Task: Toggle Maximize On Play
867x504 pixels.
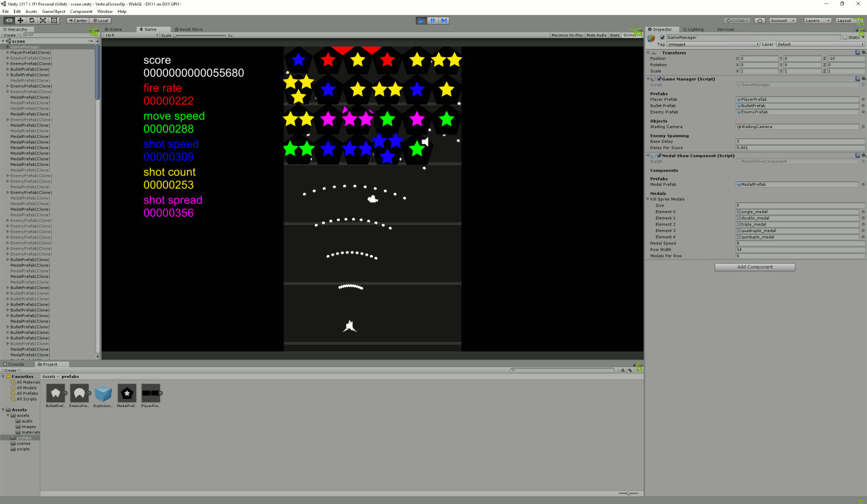Action: pos(567,35)
